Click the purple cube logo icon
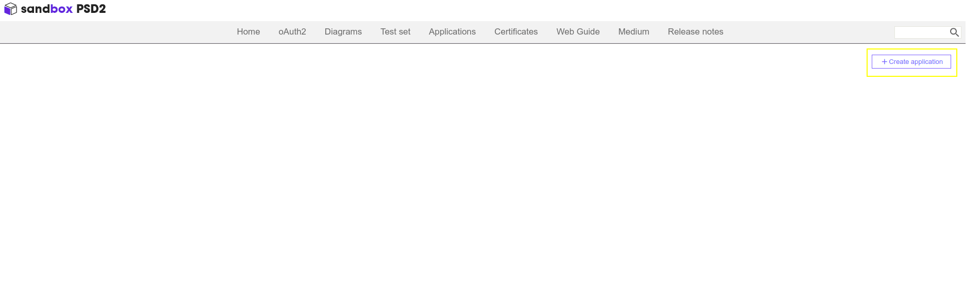This screenshot has width=980, height=297. [10, 9]
